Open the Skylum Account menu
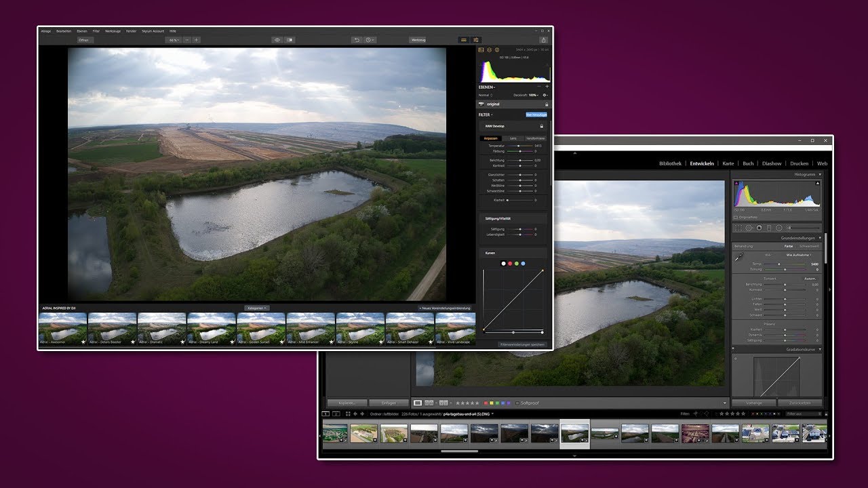Viewport: 868px width, 488px height. pyautogui.click(x=153, y=31)
